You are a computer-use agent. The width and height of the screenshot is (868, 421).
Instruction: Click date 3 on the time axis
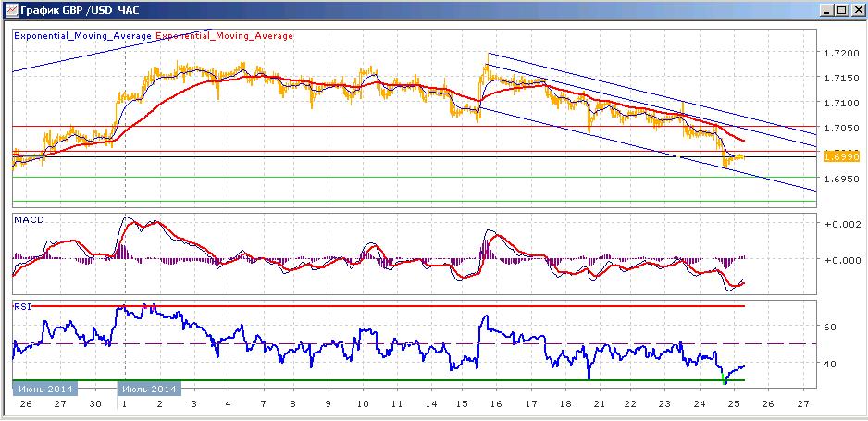[x=193, y=404]
